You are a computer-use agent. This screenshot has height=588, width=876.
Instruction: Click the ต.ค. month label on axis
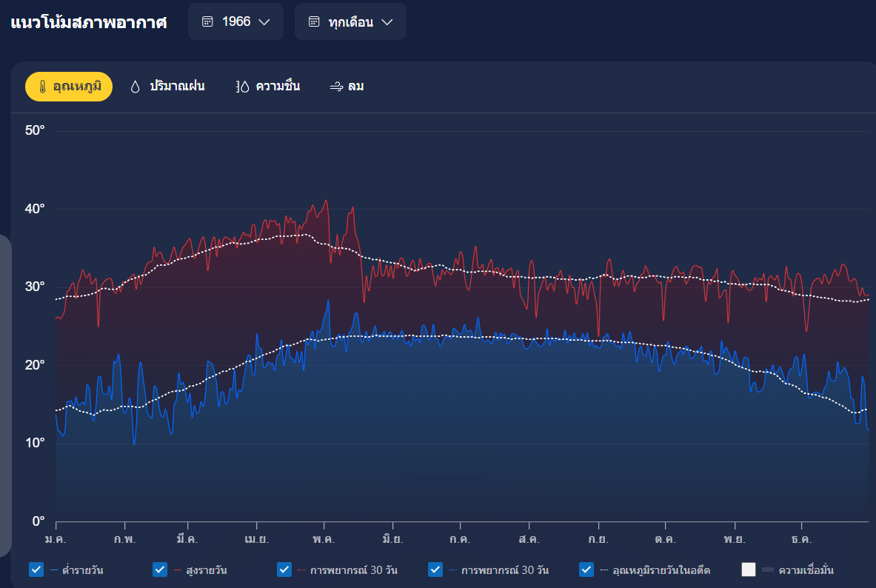(x=666, y=539)
